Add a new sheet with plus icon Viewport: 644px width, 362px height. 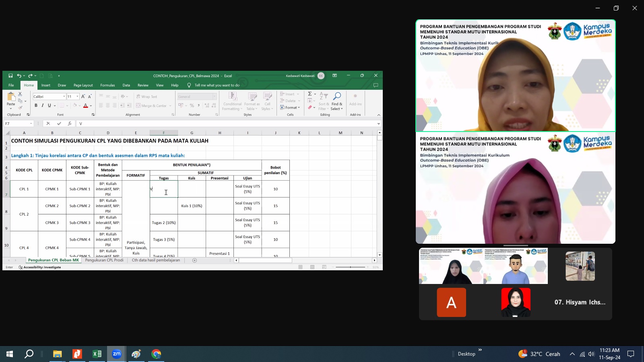[x=194, y=260]
